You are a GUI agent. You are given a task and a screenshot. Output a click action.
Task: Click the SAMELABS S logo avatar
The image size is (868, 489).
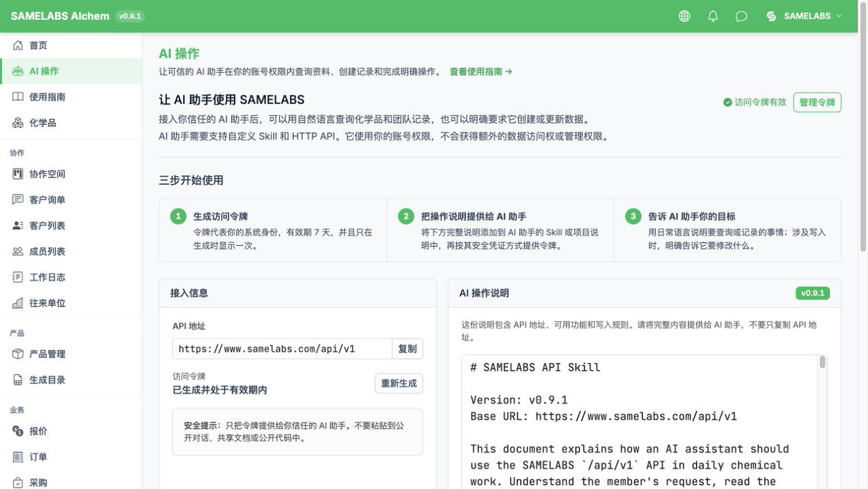pos(771,16)
